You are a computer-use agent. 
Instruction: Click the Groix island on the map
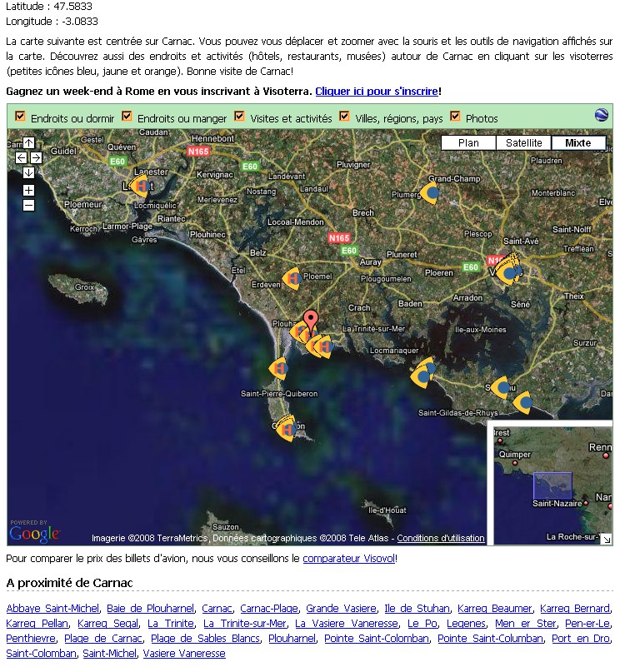[x=78, y=288]
